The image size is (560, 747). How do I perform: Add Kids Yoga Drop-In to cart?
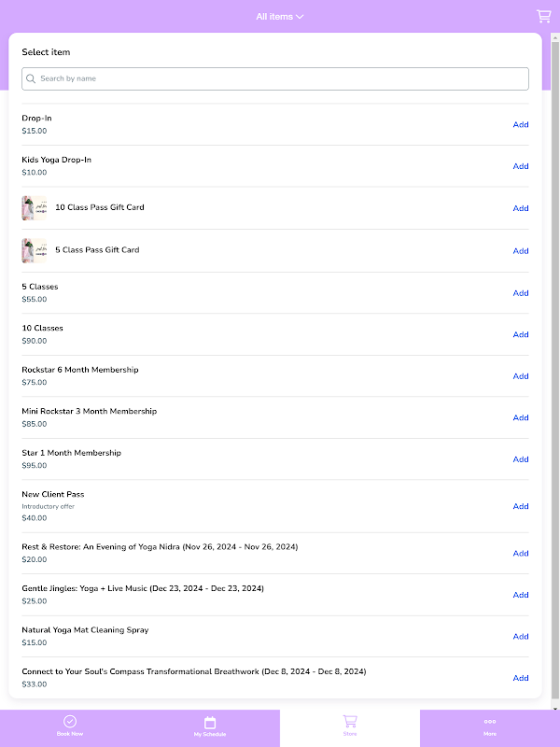click(521, 166)
